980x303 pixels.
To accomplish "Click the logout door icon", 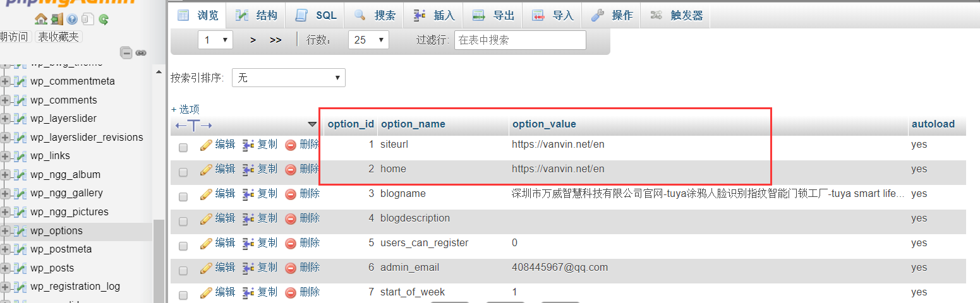I will click(57, 19).
